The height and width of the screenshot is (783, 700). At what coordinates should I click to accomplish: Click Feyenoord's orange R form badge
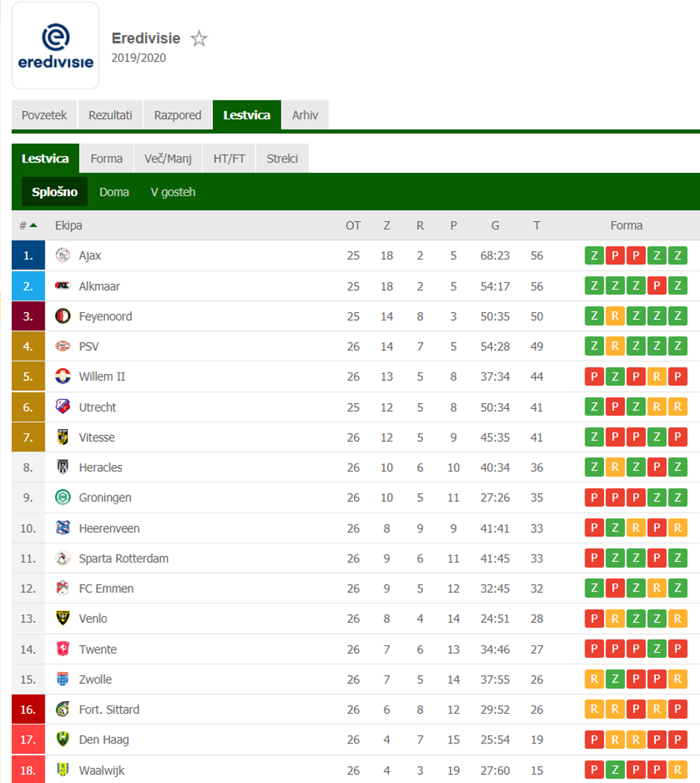pyautogui.click(x=615, y=315)
